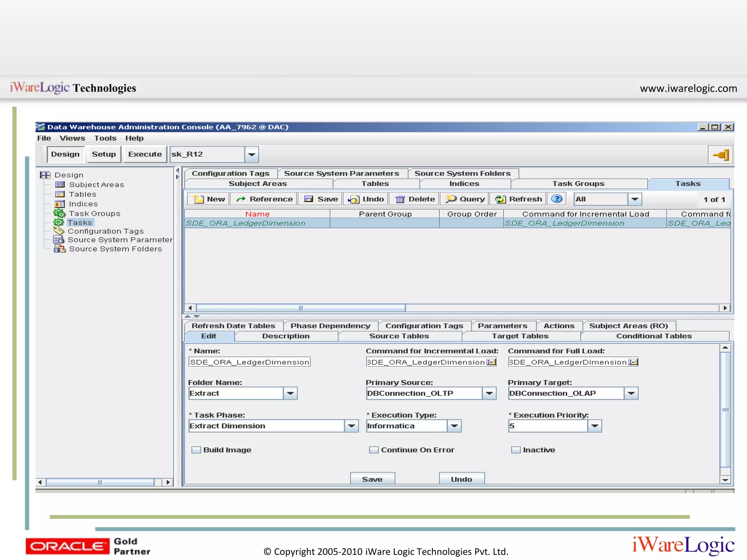Image resolution: width=747 pixels, height=560 pixels.
Task: Open the blue help question icon
Action: coord(557,199)
